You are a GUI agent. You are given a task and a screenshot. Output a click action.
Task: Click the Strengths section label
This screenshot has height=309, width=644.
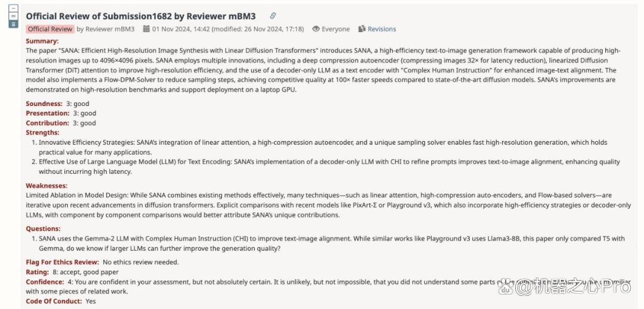(x=43, y=133)
